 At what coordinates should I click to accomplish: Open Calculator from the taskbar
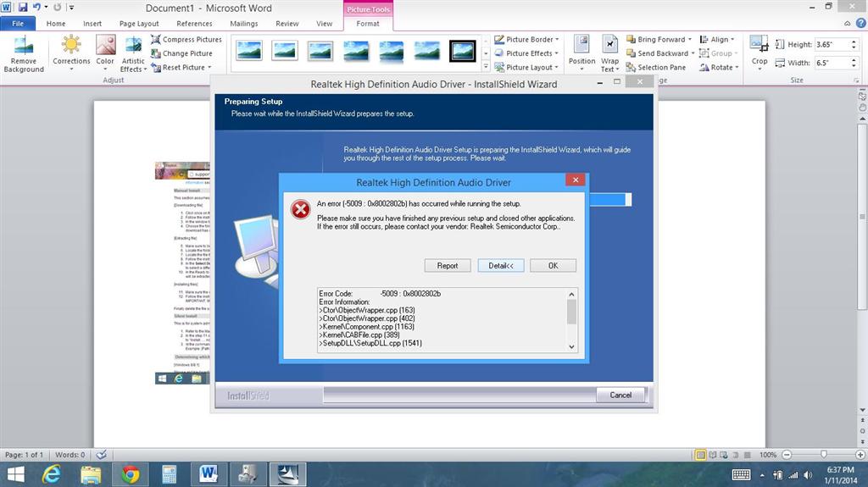point(170,474)
